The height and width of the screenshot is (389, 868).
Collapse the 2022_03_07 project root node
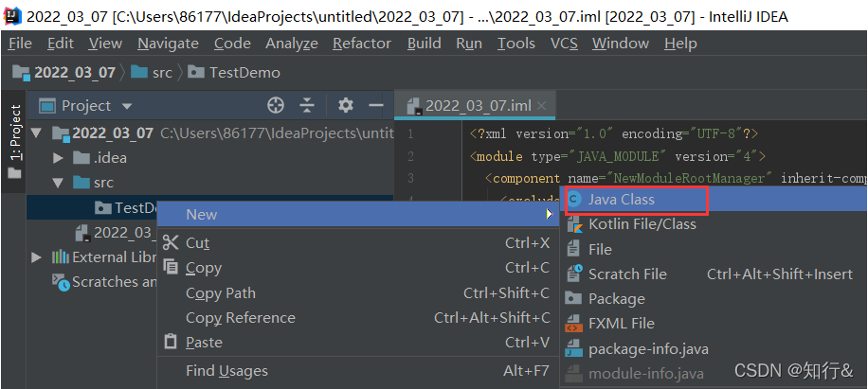pos(37,133)
